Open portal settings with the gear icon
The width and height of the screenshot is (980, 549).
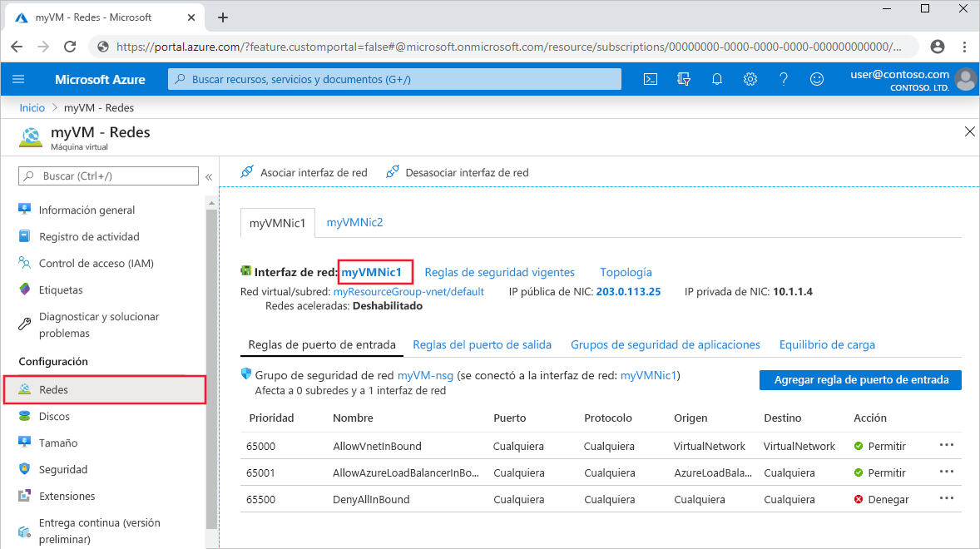[750, 79]
